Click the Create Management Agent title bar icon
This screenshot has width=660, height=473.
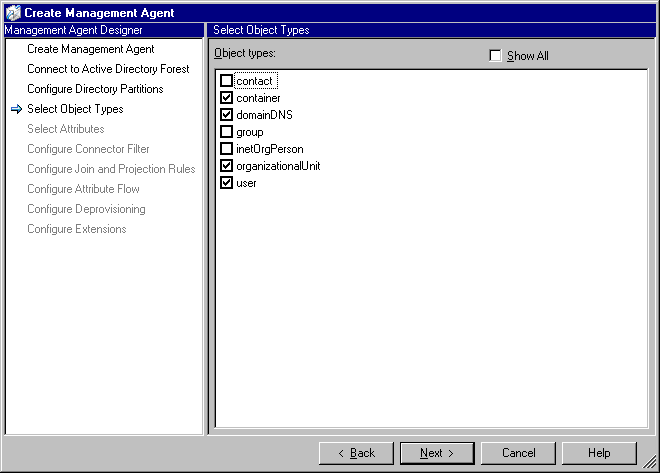coord(13,12)
